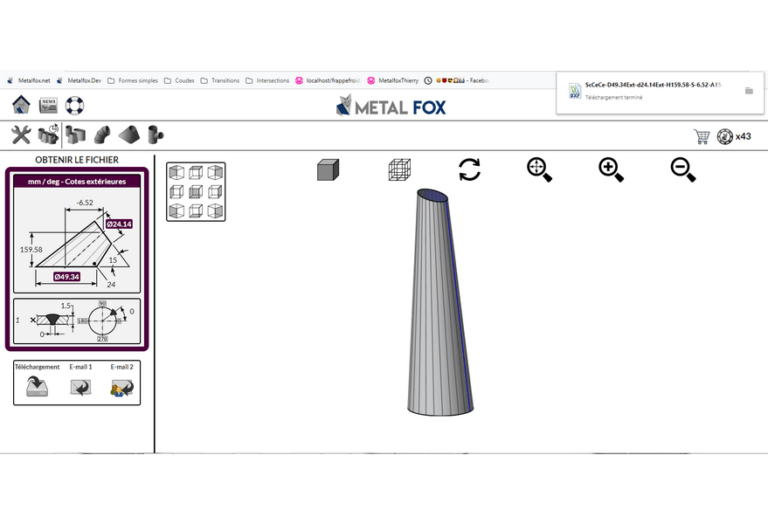
Task: Open the Coudes bookmark folder
Action: 179,80
